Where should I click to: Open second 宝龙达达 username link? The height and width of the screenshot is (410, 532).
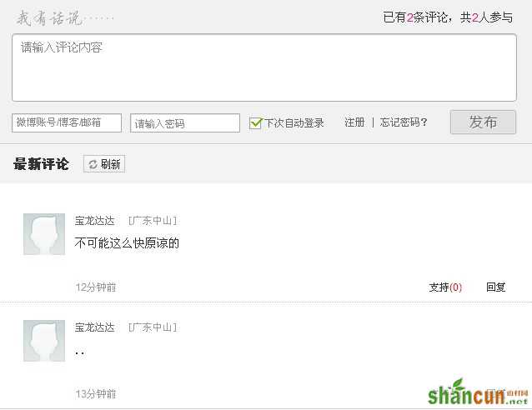(x=95, y=327)
